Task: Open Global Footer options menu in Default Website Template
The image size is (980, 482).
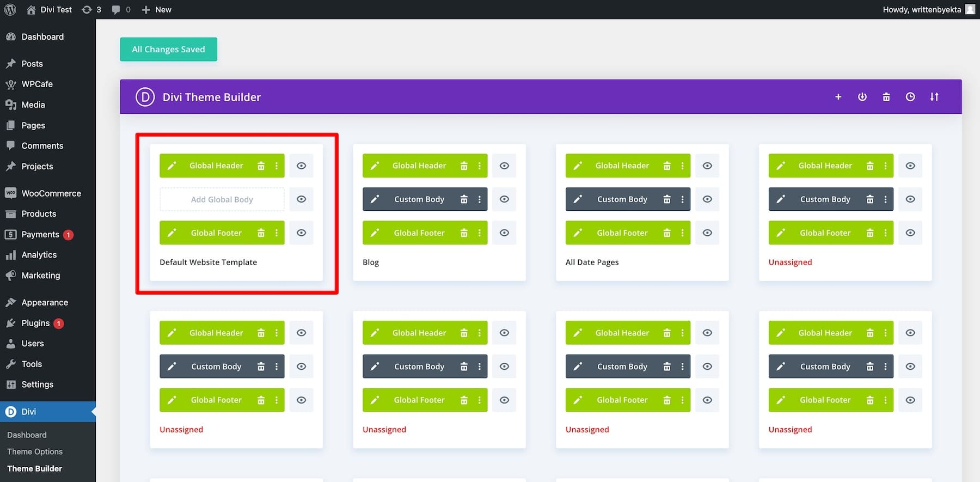Action: pos(277,233)
